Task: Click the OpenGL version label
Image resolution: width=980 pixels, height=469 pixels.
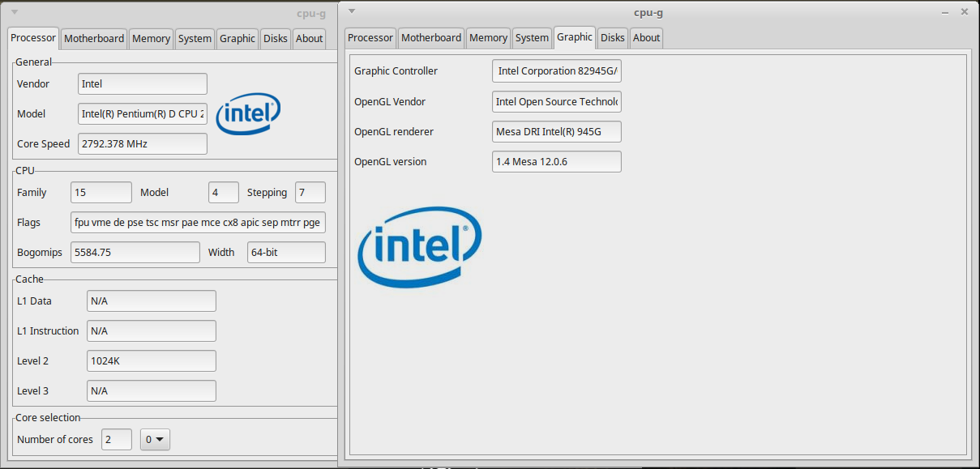Action: click(390, 162)
